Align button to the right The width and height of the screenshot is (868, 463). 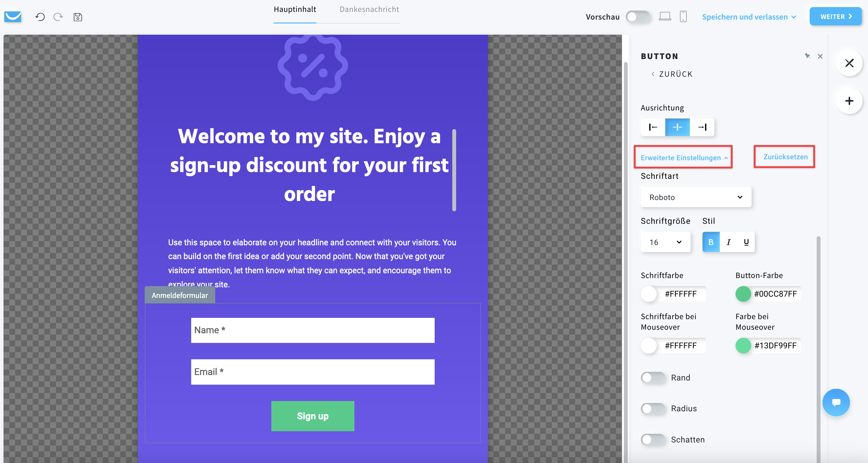click(x=702, y=127)
